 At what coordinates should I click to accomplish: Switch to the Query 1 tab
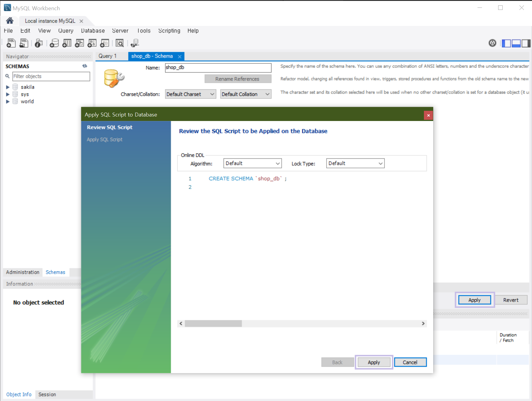(107, 56)
